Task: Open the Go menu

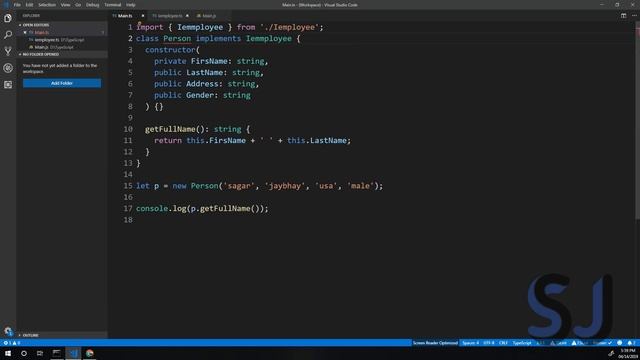Action: tap(78, 5)
